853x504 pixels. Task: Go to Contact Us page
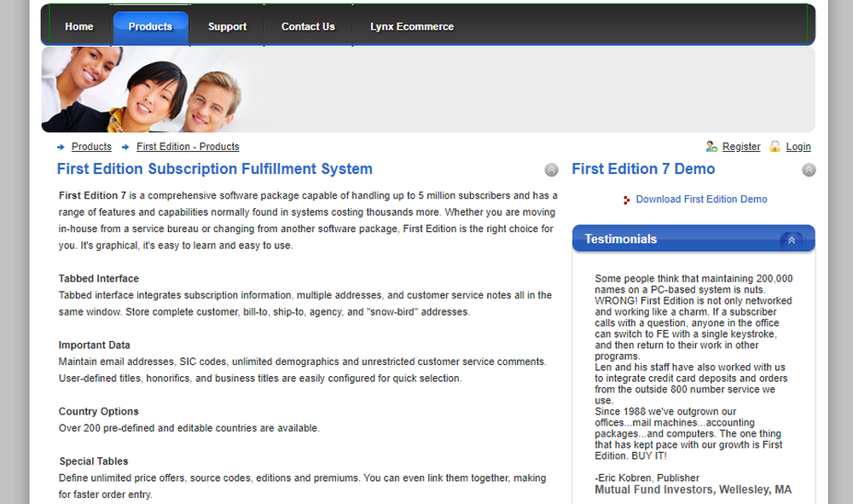308,26
